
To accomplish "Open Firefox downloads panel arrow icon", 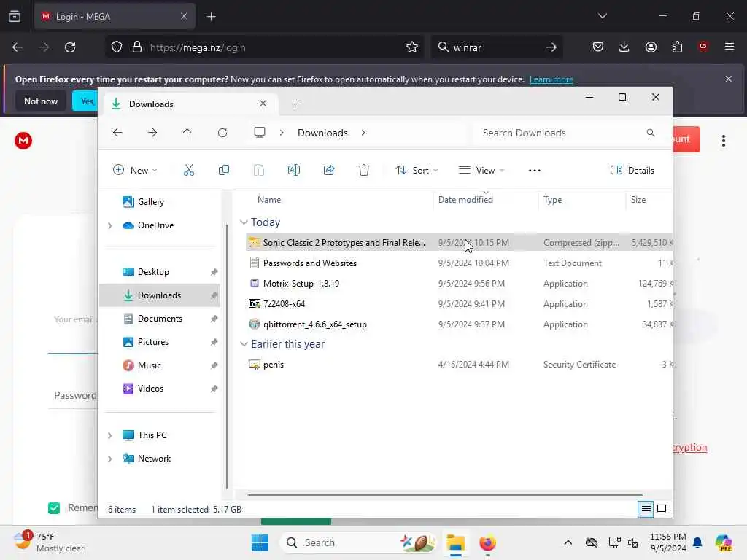I will 624,47.
